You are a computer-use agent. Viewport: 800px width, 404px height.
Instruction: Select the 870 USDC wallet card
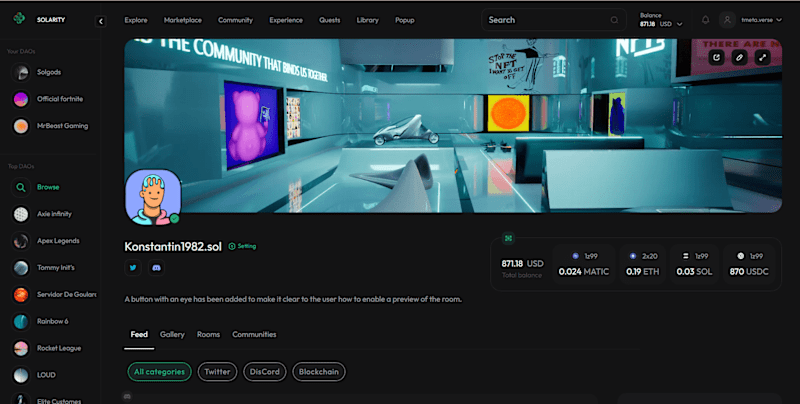749,264
